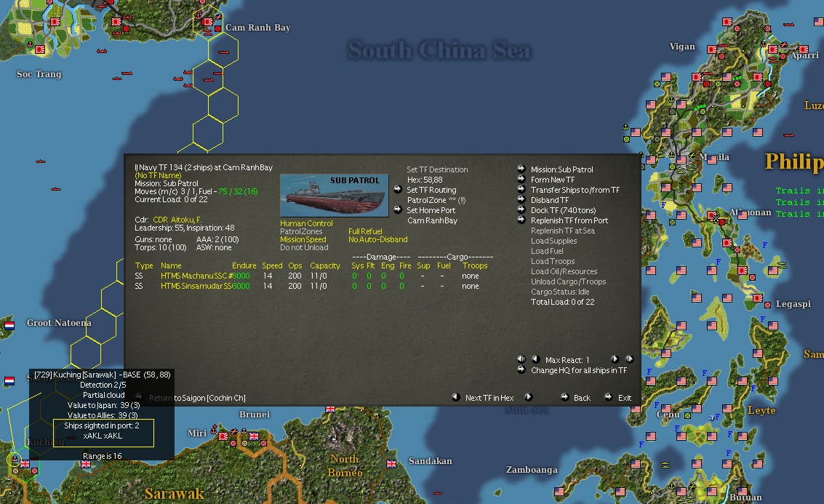Screen dimensions: 824x504
Task: Click the Troops column header
Action: tap(475, 265)
